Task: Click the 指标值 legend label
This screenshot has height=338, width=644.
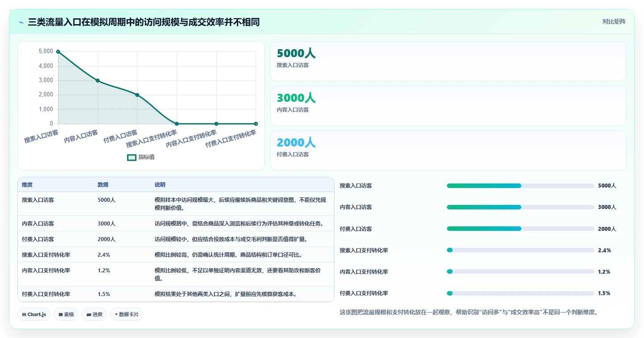Action: (146, 157)
